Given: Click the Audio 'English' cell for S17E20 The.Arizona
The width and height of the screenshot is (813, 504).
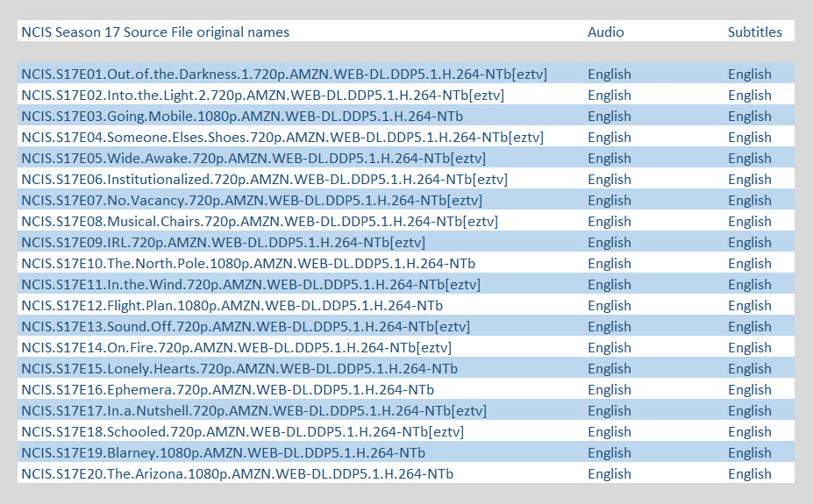Looking at the screenshot, I should click(610, 474).
